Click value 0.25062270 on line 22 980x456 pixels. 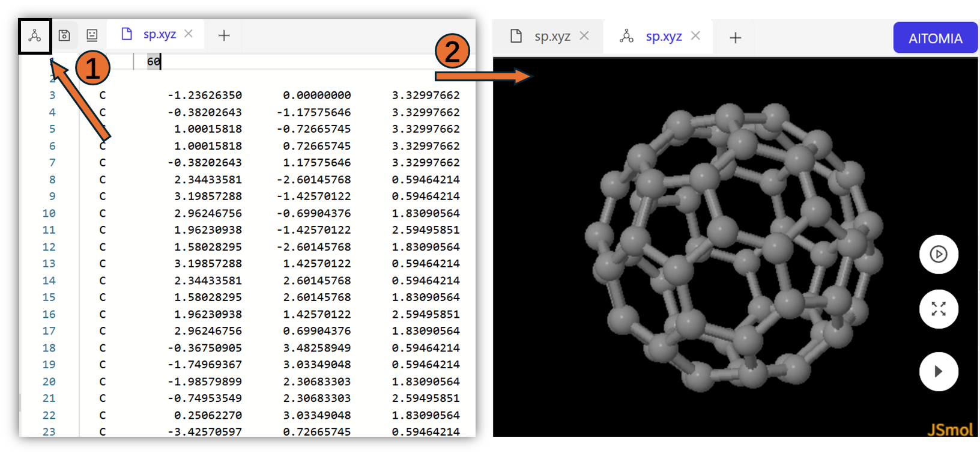coord(208,415)
